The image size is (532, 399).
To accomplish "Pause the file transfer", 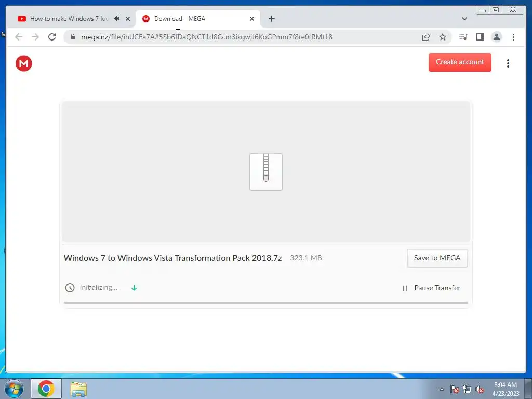I will [431, 288].
